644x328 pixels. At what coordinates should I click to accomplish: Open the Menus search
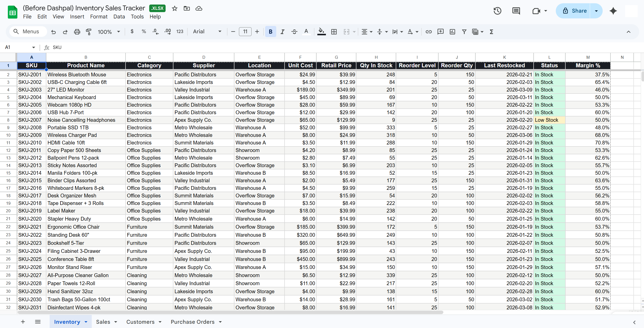tap(28, 32)
